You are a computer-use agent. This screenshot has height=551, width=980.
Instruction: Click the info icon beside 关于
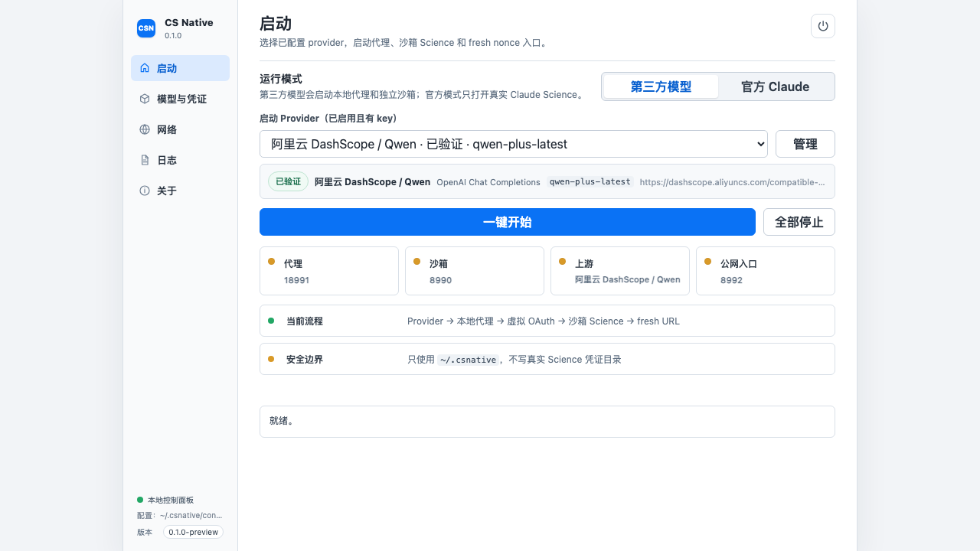(145, 191)
